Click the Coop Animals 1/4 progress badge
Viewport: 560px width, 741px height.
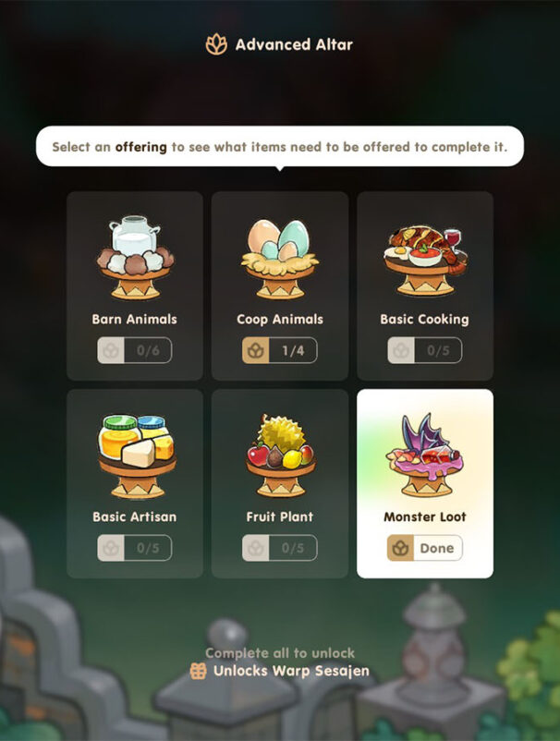[x=280, y=350]
